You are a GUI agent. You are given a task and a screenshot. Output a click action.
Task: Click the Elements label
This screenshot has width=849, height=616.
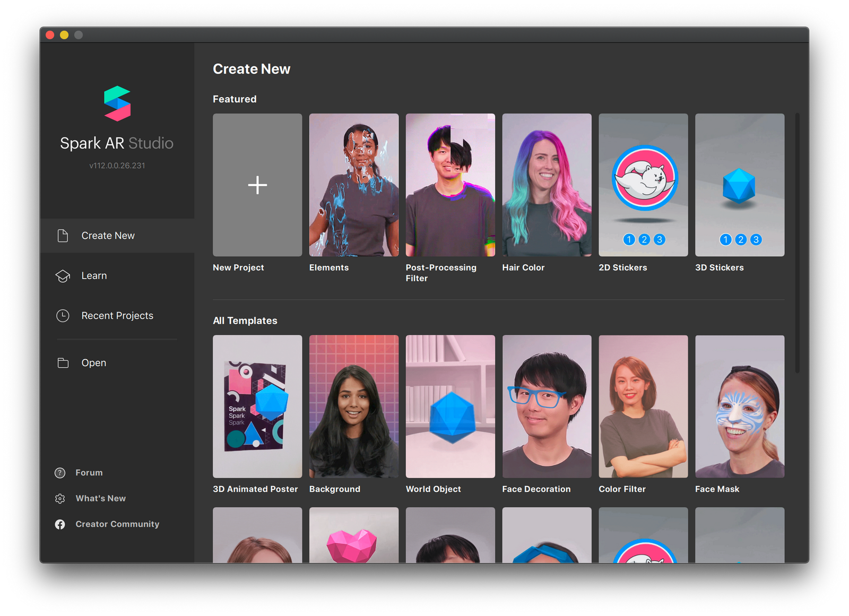pos(329,268)
